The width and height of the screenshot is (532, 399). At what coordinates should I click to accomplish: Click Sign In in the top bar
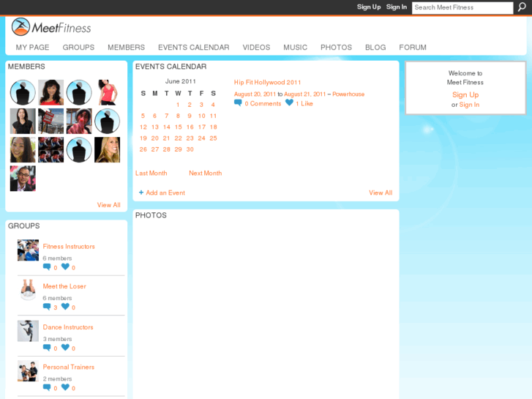[397, 7]
